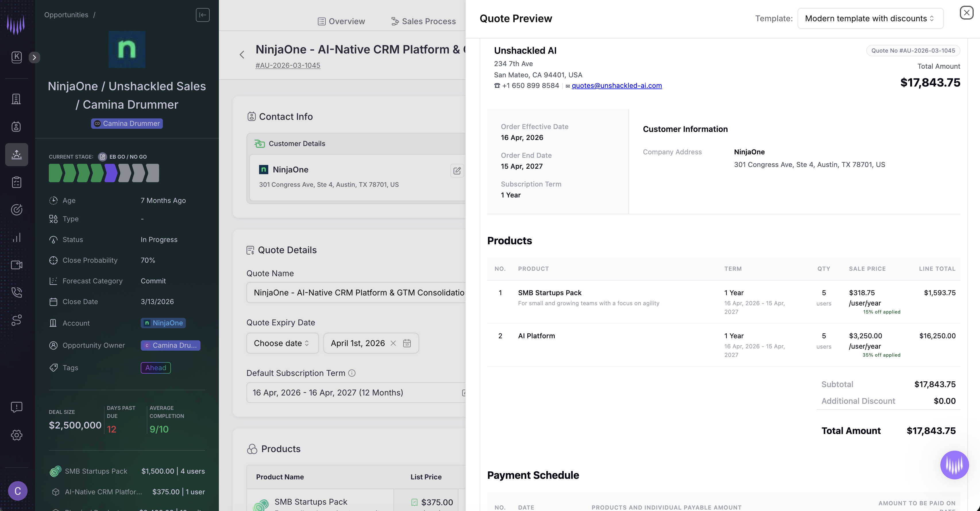Expand sidebar with the chevron arrow
The image size is (980, 511).
(34, 57)
